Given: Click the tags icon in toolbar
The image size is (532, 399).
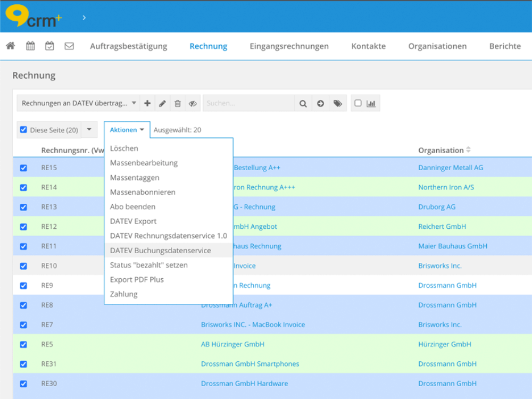Looking at the screenshot, I should coord(337,103).
